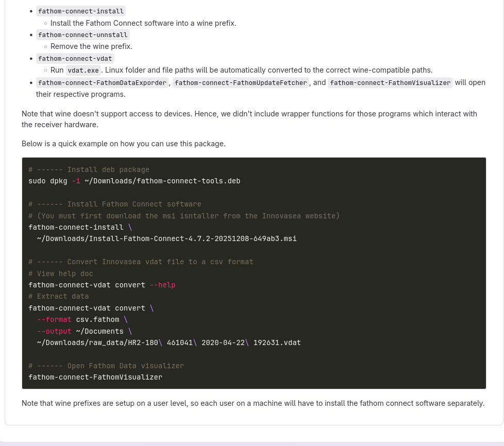Click the raw_data .vdat file path line
This screenshot has height=446, width=504.
169,342
